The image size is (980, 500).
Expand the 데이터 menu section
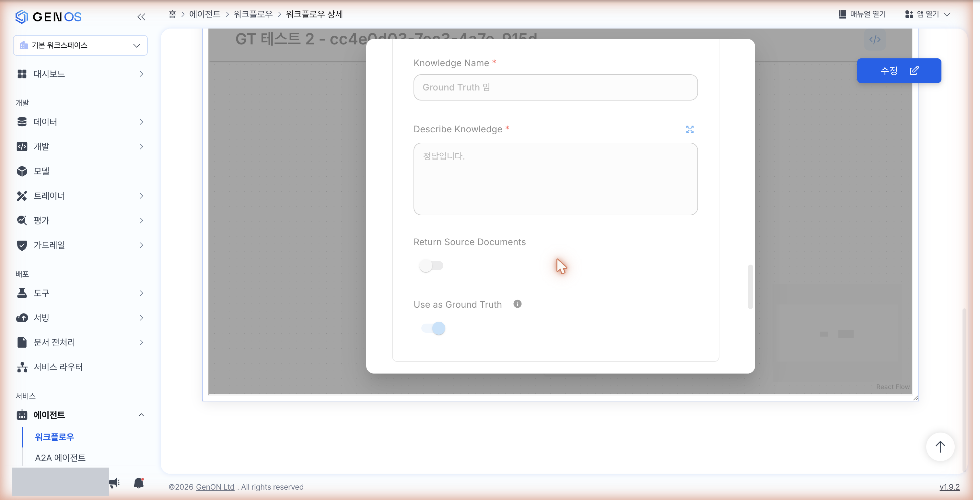[x=80, y=122]
